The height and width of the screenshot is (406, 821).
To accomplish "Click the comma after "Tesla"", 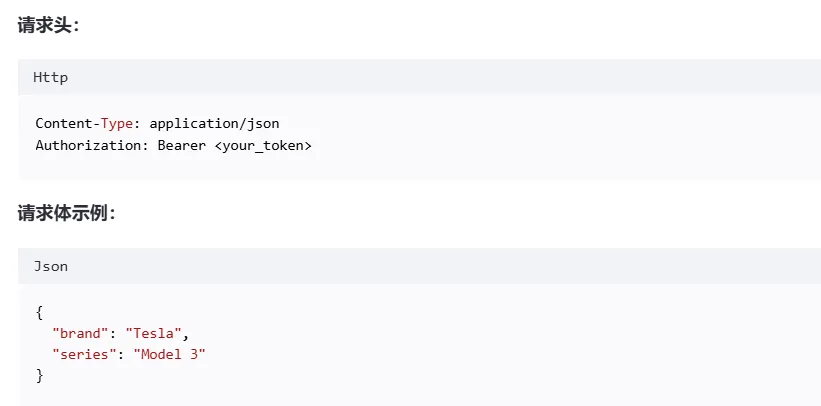I will pos(186,335).
